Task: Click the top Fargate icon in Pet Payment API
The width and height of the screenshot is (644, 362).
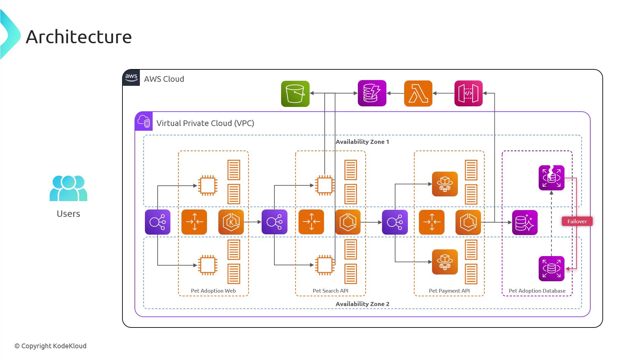Action: 445,184
